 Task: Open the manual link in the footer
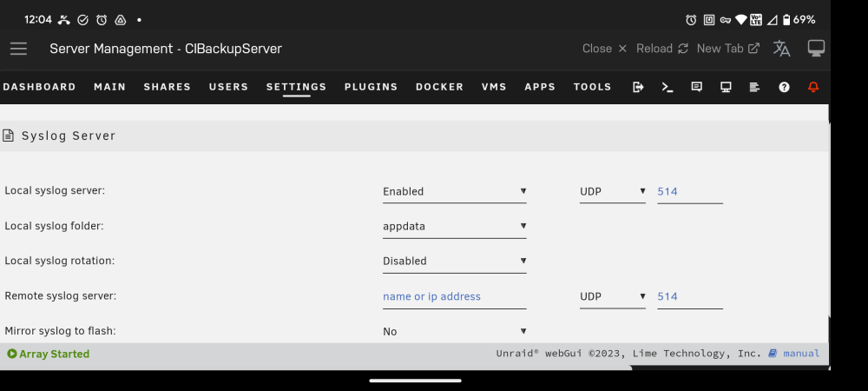point(801,354)
